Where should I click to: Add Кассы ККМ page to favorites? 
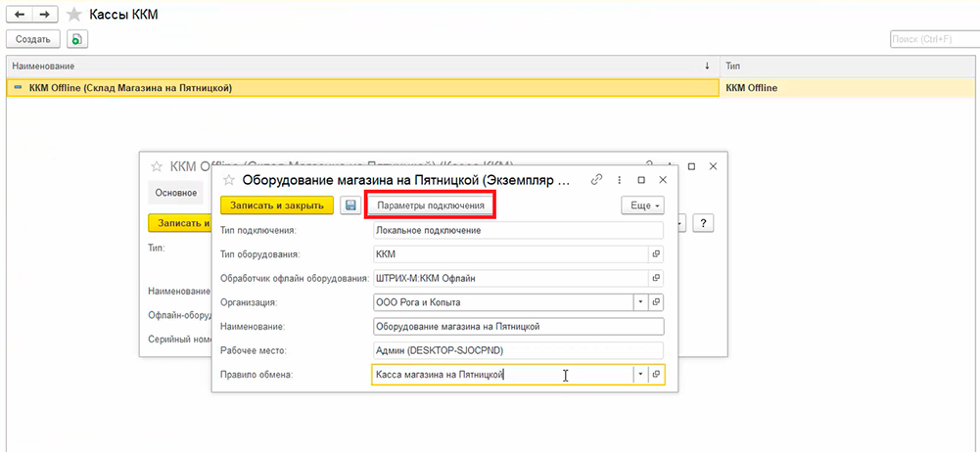73,15
